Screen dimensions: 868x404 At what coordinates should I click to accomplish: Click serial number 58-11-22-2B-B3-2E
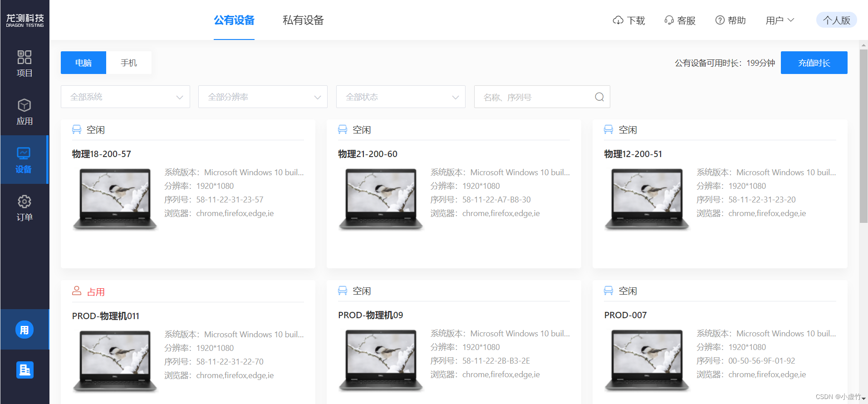496,361
